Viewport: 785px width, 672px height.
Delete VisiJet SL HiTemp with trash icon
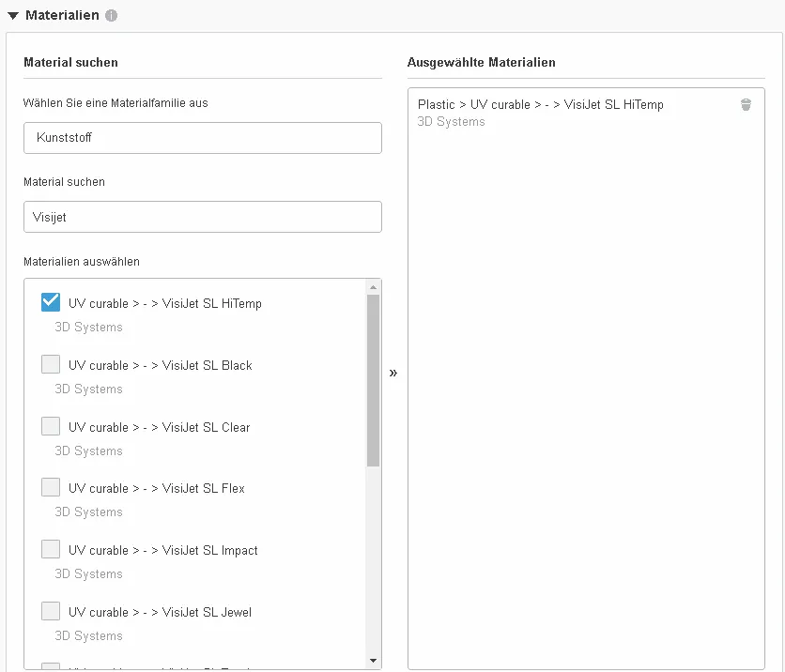tap(746, 105)
